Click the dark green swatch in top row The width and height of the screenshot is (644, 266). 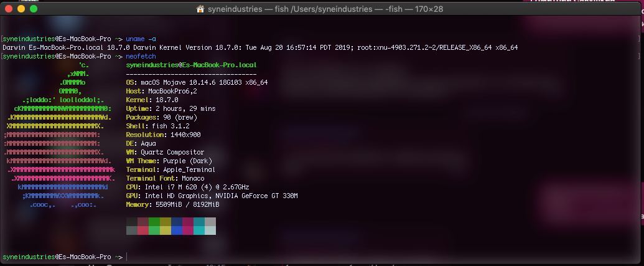click(x=154, y=222)
